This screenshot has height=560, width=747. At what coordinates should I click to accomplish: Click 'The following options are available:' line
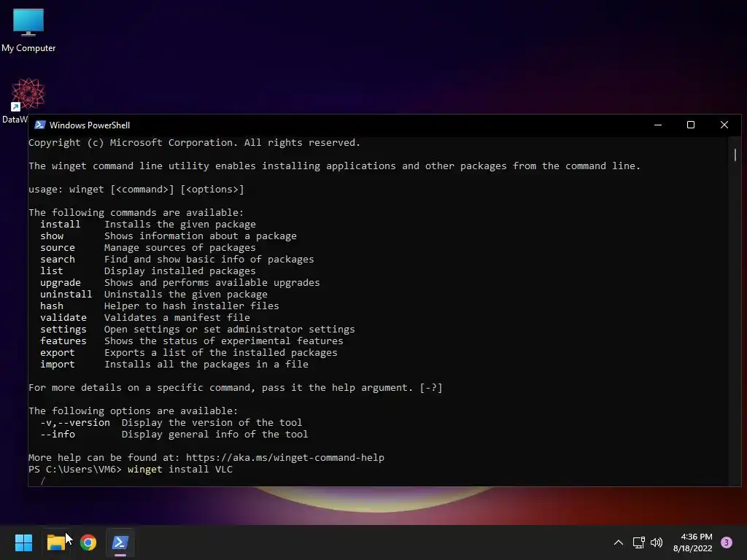pos(133,411)
